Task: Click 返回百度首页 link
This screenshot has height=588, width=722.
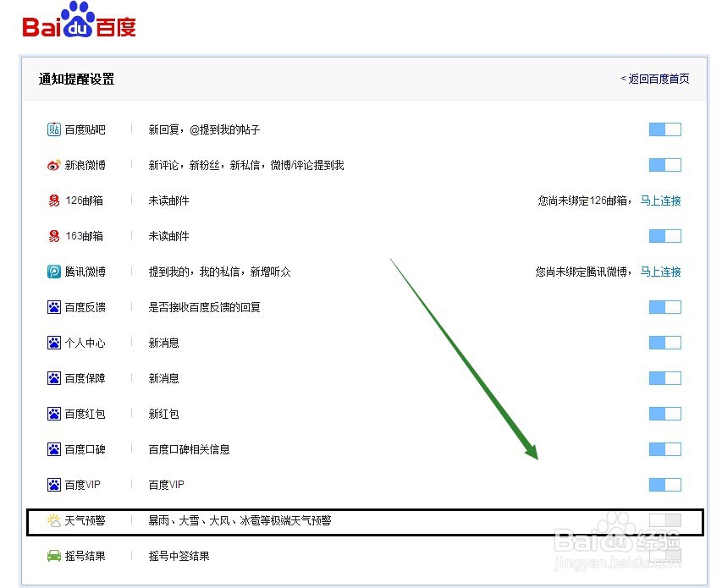Action: tap(655, 80)
